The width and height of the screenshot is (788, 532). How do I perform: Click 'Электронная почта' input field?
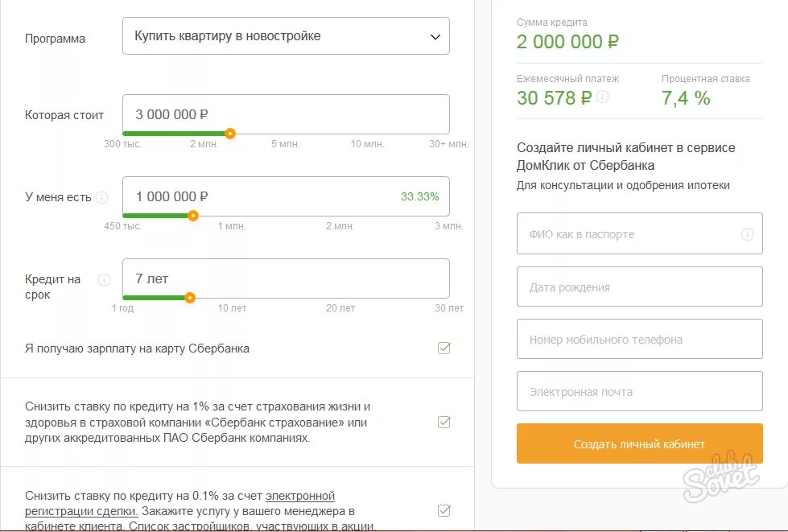tap(639, 391)
